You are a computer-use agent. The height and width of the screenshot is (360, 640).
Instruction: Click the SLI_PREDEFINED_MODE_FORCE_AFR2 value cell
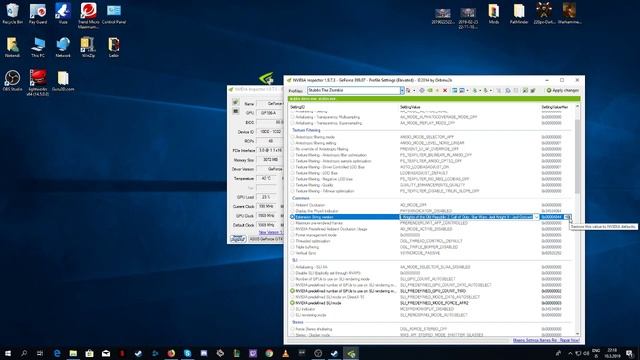(434, 303)
